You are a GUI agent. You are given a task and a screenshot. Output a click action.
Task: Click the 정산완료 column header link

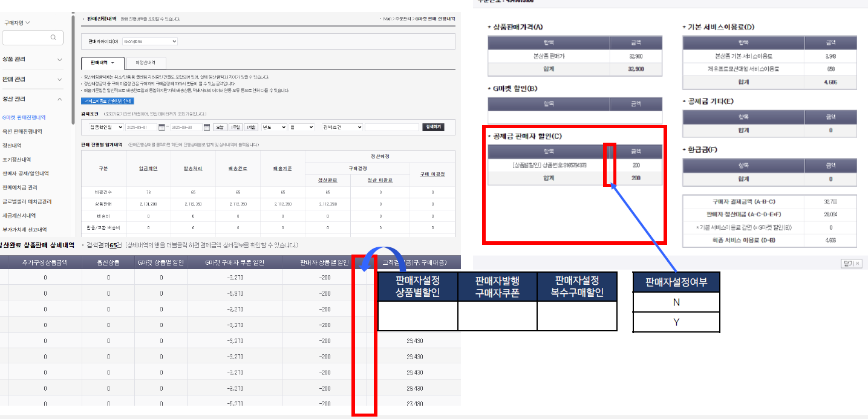tap(327, 180)
